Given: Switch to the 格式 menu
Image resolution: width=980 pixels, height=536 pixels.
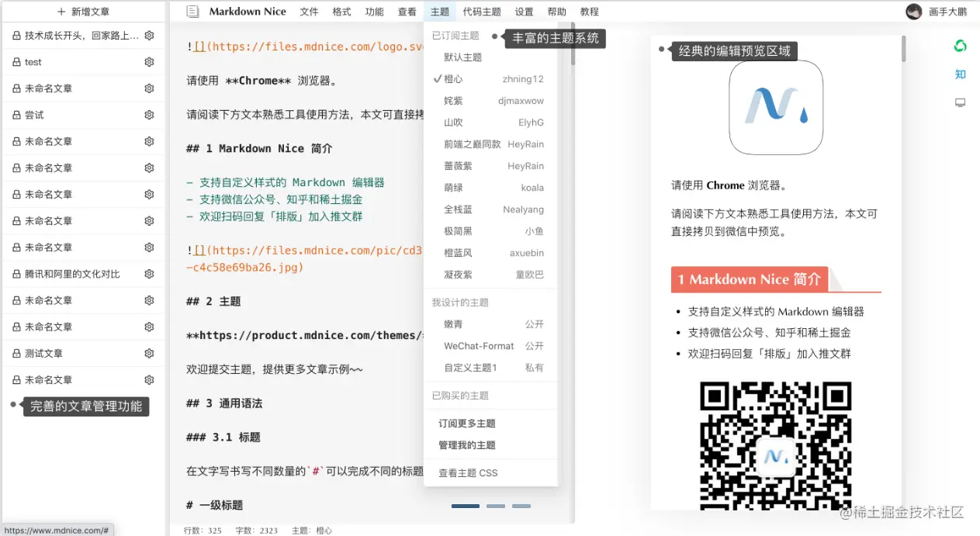Looking at the screenshot, I should (341, 11).
